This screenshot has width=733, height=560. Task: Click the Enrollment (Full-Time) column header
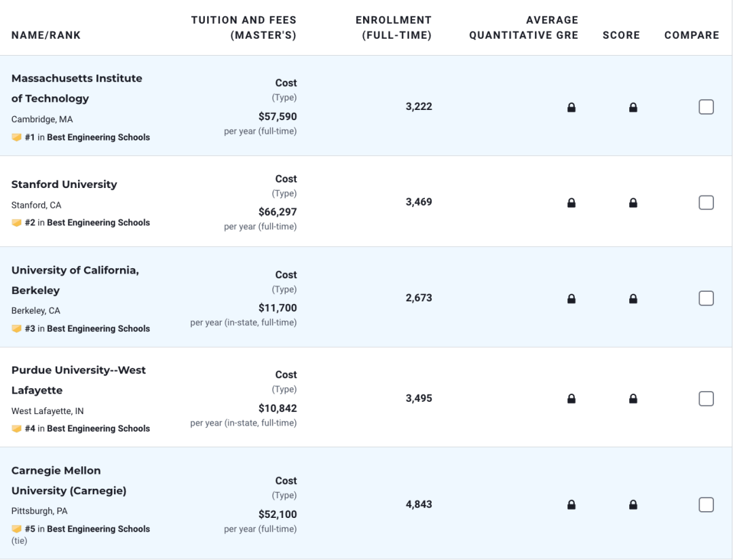coord(393,28)
